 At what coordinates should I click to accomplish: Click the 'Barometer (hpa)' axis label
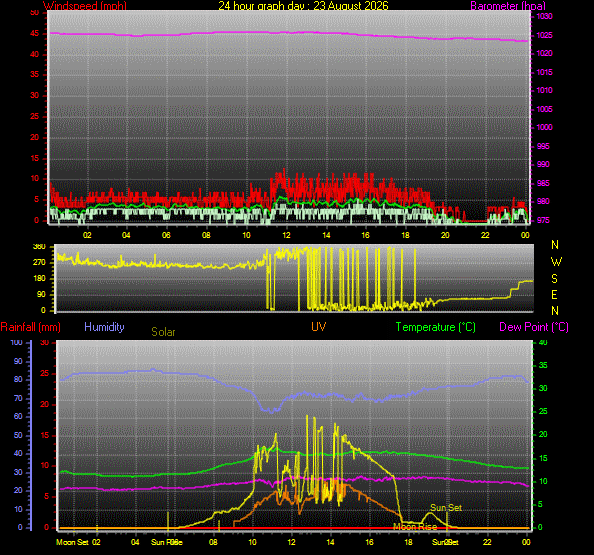(x=508, y=6)
